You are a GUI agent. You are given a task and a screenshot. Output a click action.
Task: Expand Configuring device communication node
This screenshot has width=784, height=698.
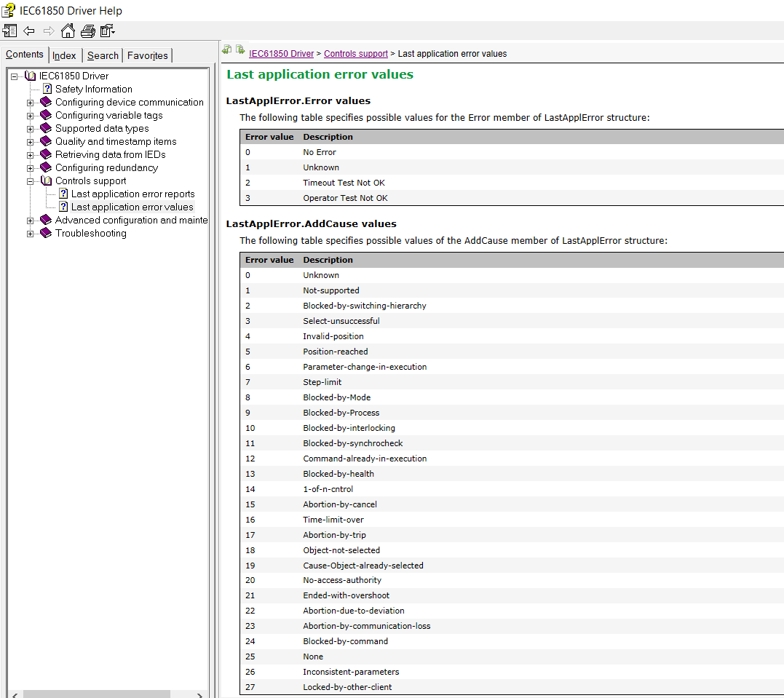click(x=30, y=103)
